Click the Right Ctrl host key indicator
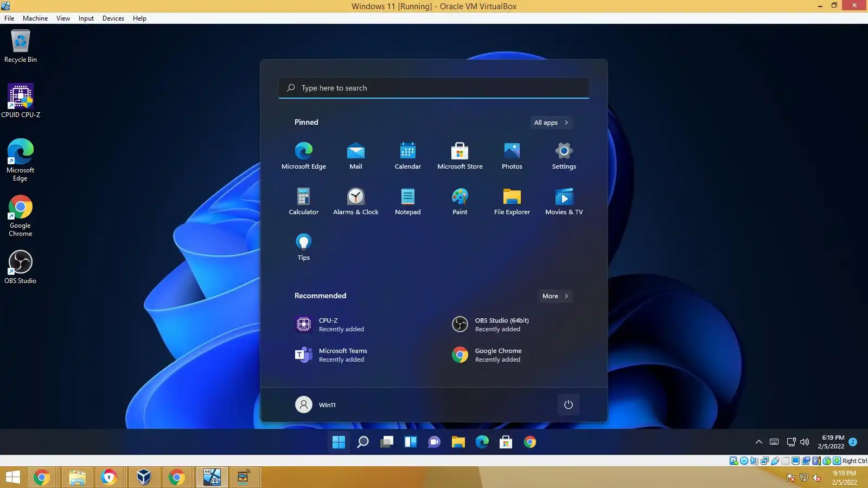The height and width of the screenshot is (488, 868). tap(854, 461)
